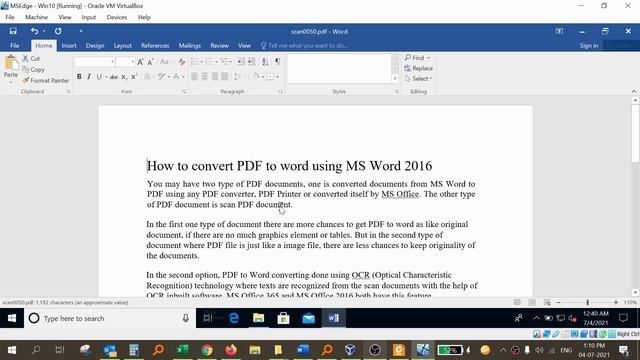Open the Select dropdown in Editing
The width and height of the screenshot is (640, 360).
point(418,78)
